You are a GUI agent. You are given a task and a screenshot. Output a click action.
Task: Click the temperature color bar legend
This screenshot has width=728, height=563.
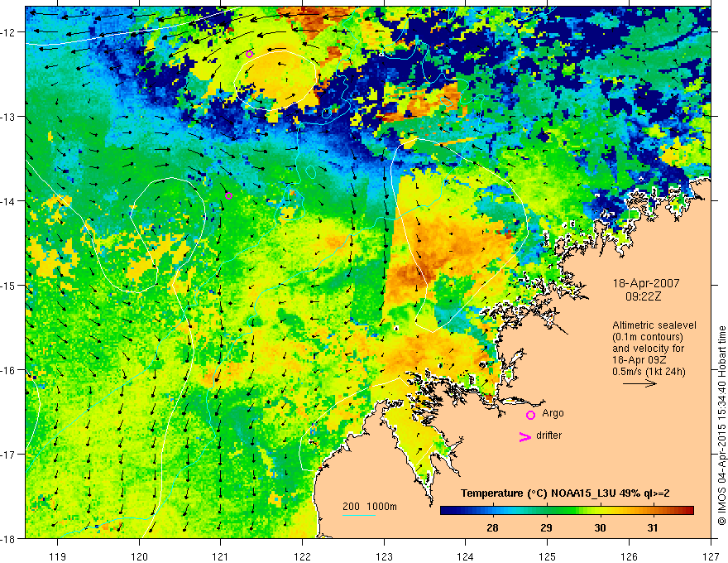567,511
